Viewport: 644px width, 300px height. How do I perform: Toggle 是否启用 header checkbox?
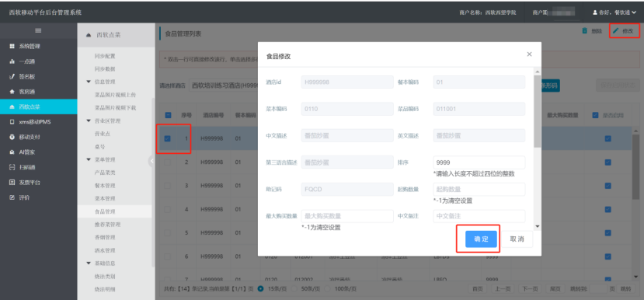pos(595,116)
